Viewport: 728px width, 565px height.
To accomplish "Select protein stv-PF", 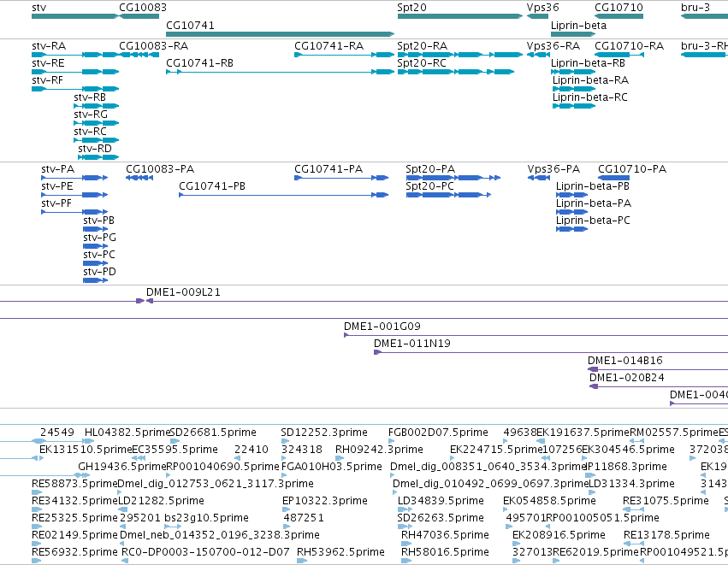I will pyautogui.click(x=74, y=212).
